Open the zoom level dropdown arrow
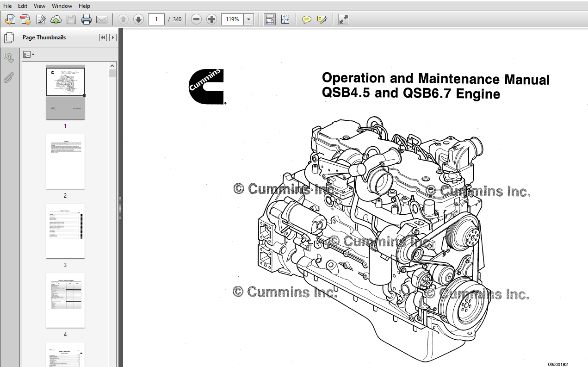Screen dimensions: 588x367 coord(249,19)
